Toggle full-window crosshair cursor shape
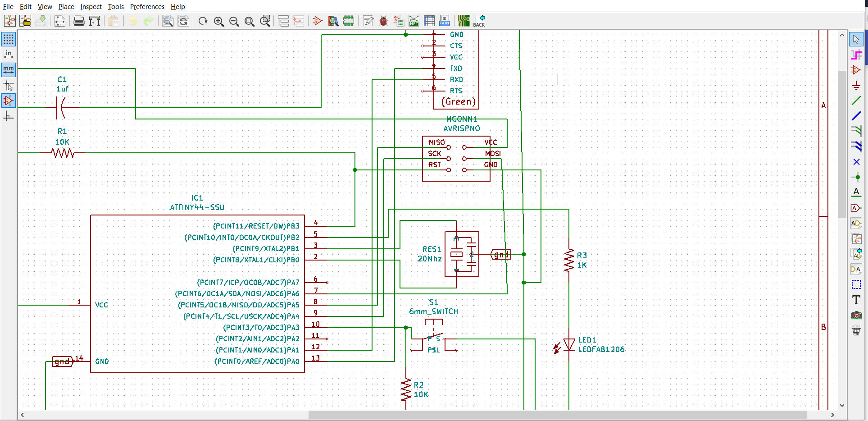 click(9, 85)
